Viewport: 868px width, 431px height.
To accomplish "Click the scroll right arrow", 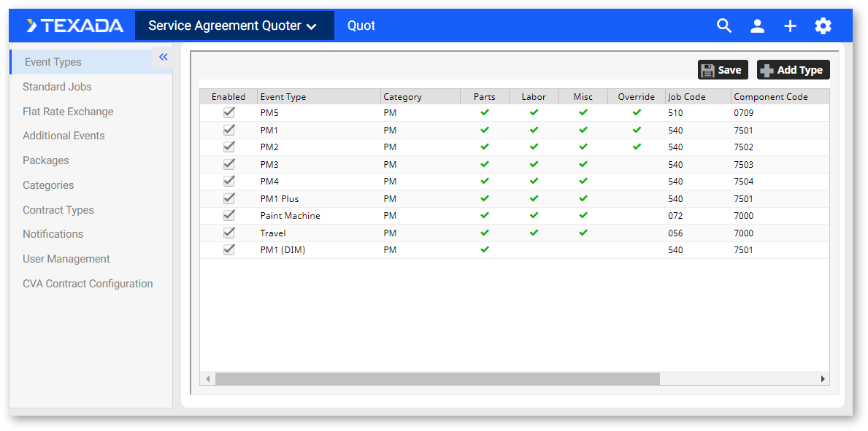I will 823,379.
